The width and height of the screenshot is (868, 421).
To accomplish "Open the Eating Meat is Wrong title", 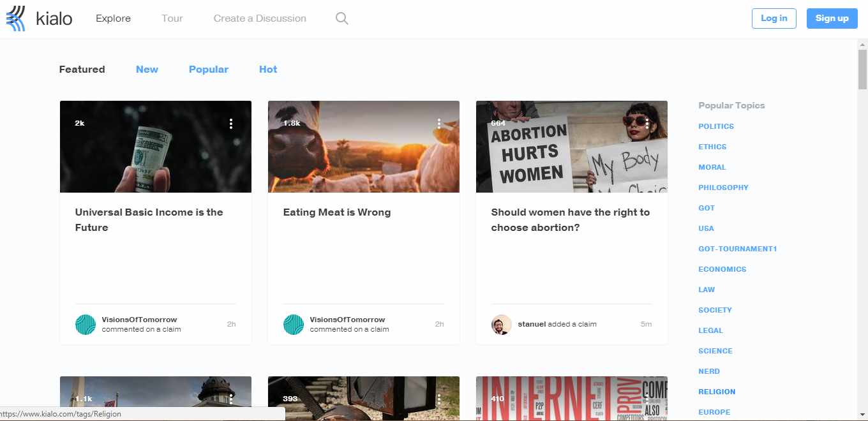I will pos(337,212).
